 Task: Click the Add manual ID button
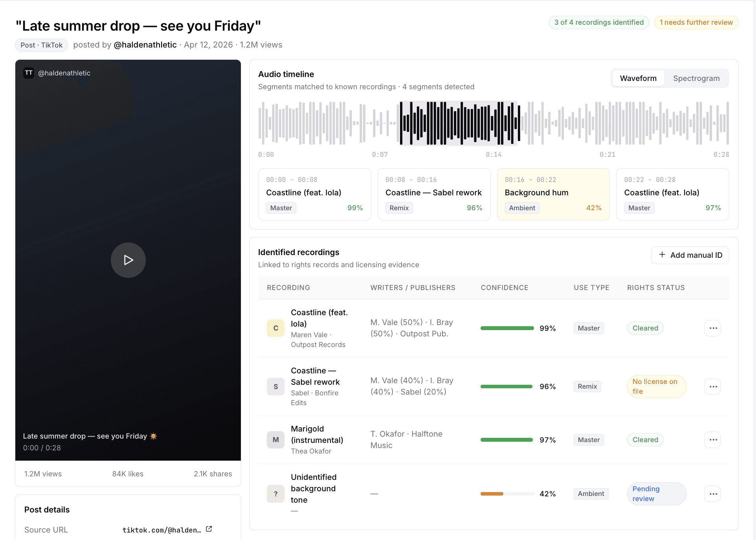(690, 255)
